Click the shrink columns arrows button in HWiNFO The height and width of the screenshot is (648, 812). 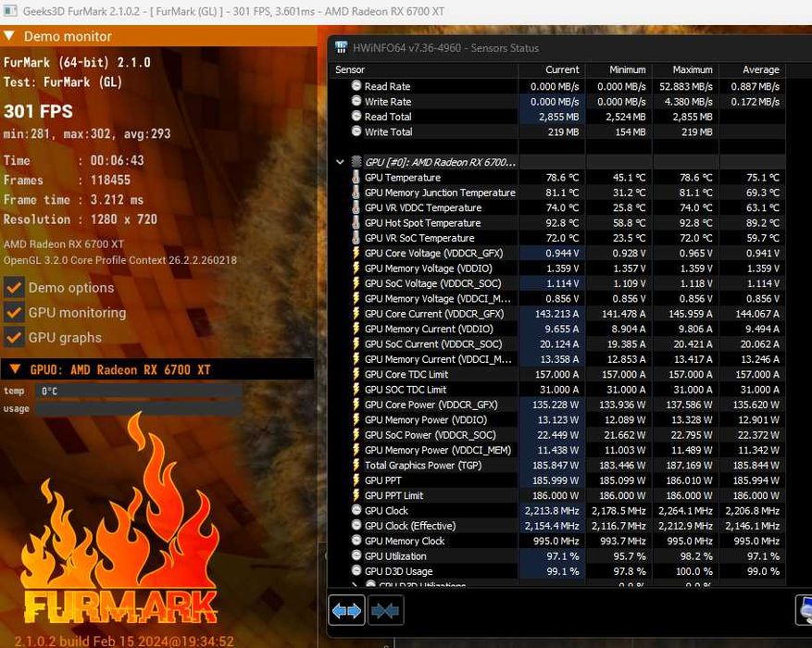[385, 611]
